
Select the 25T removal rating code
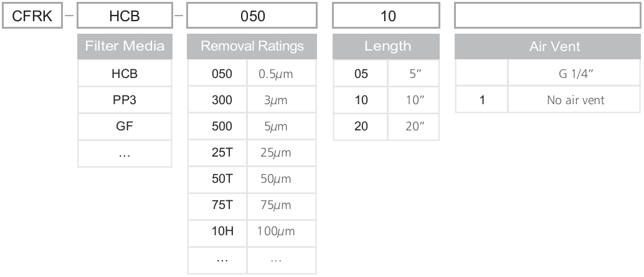[217, 153]
